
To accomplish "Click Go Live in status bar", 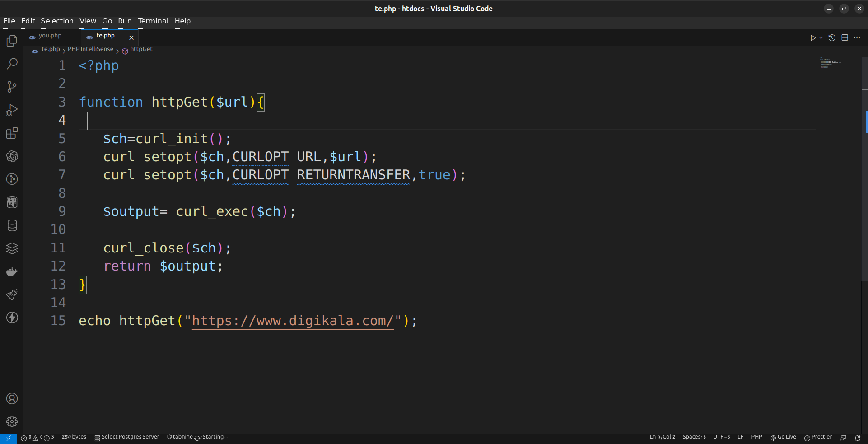I will coord(783,437).
